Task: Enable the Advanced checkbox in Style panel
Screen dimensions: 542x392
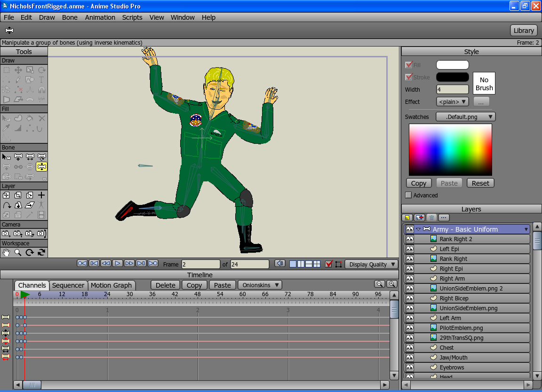Action: point(408,195)
